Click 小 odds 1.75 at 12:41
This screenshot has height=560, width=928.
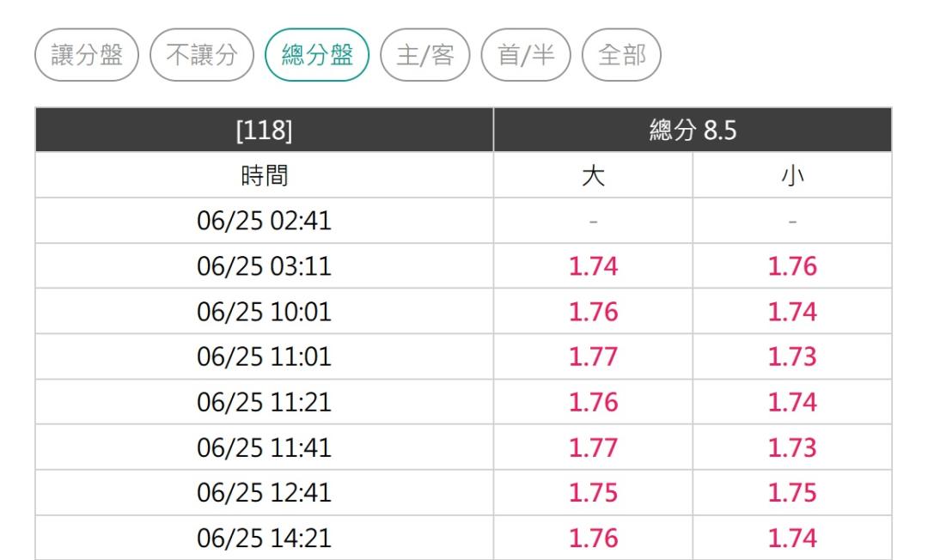(792, 493)
